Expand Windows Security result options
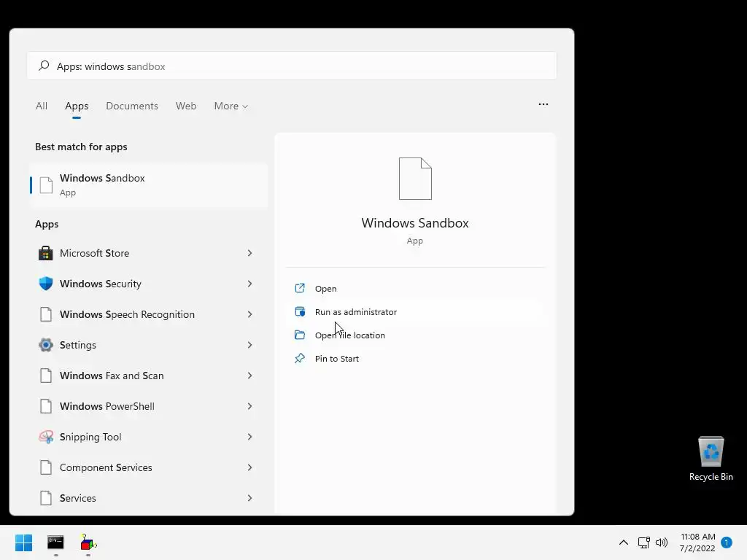Screen dimensions: 747x560 pyautogui.click(x=249, y=284)
